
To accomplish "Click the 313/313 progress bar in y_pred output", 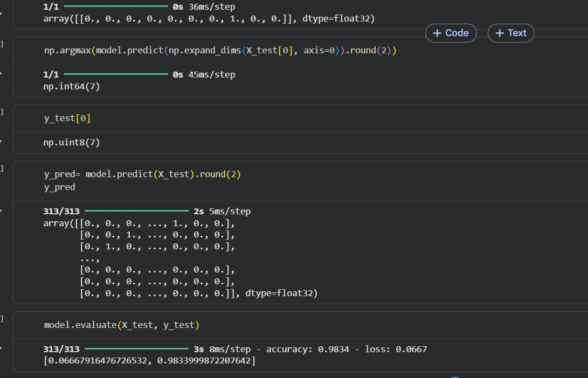I will [x=136, y=211].
